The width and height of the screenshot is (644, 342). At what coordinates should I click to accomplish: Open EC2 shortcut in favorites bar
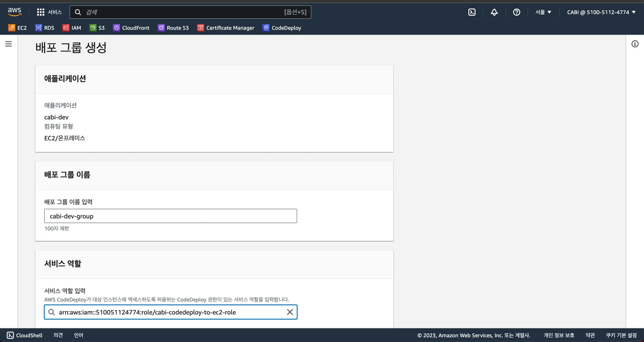click(18, 28)
